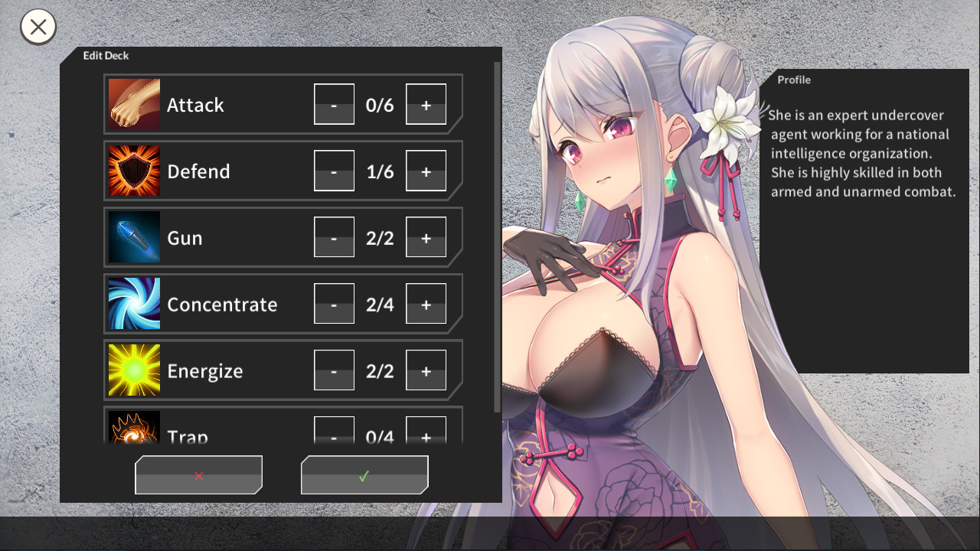Click the Defend shield icon

tap(134, 171)
